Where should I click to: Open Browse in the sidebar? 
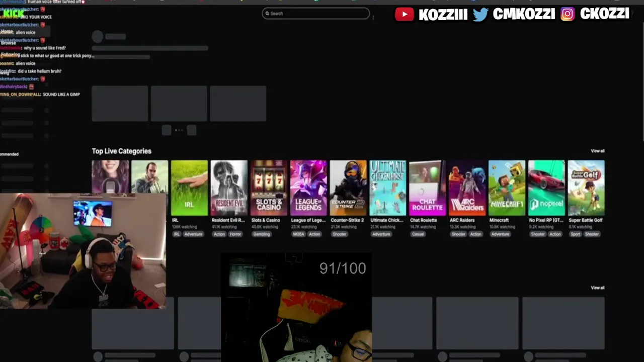click(9, 43)
